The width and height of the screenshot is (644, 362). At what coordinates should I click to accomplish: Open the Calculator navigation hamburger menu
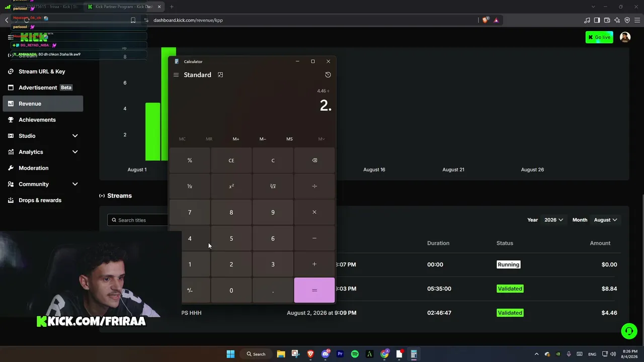(x=176, y=75)
